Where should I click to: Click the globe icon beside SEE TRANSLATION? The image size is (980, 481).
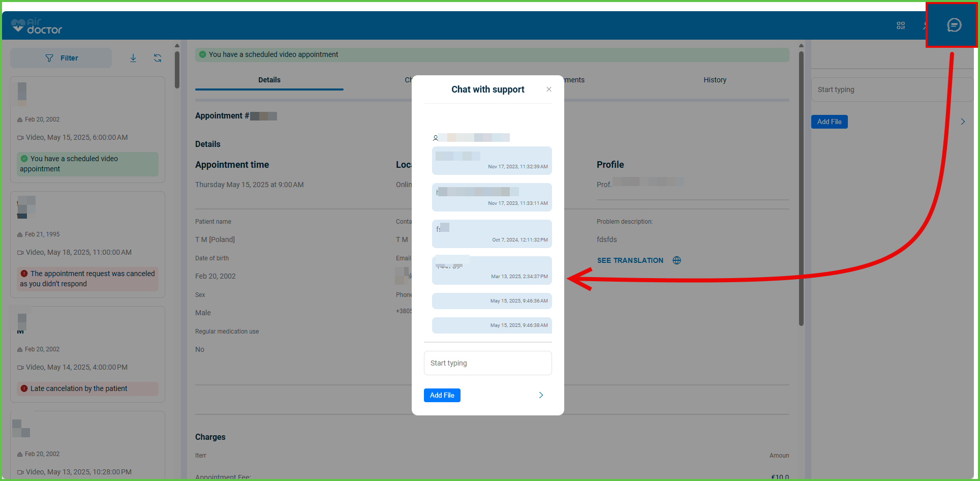677,260
